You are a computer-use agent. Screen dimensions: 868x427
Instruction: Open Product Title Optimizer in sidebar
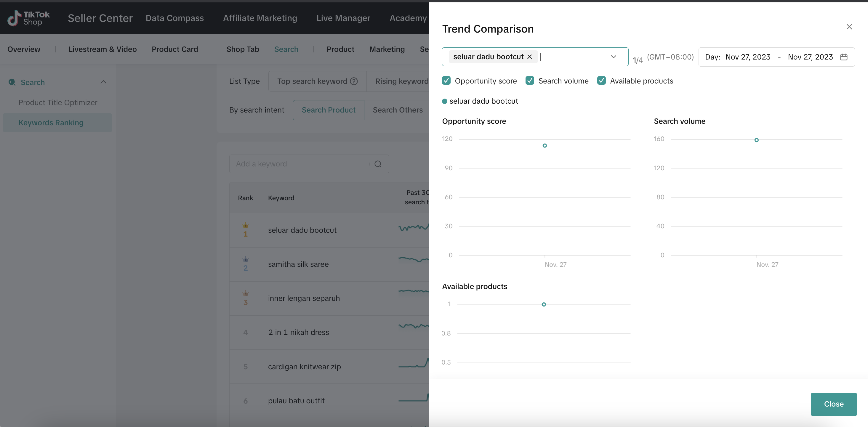click(x=57, y=102)
